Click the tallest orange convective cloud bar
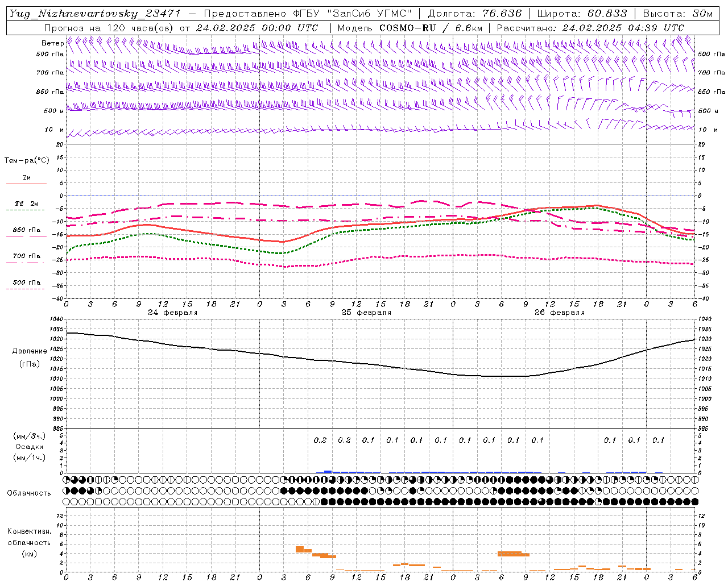The image size is (728, 582). pyautogui.click(x=300, y=549)
